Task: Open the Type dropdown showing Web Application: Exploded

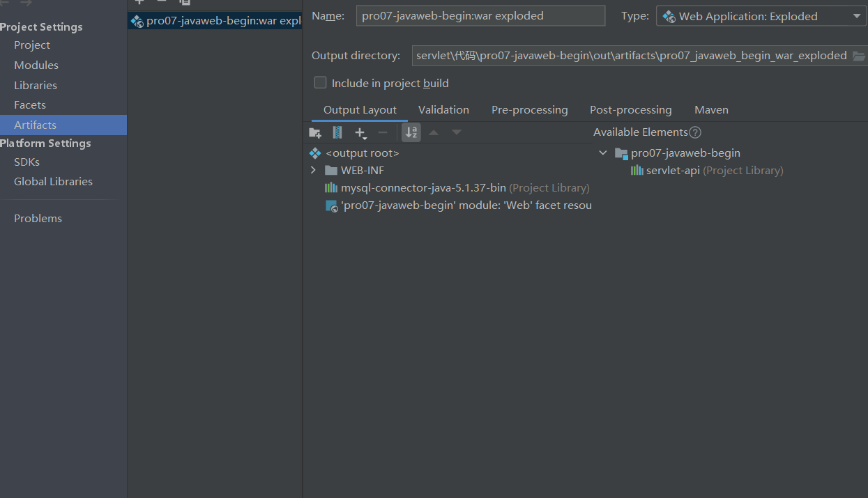Action: (858, 15)
